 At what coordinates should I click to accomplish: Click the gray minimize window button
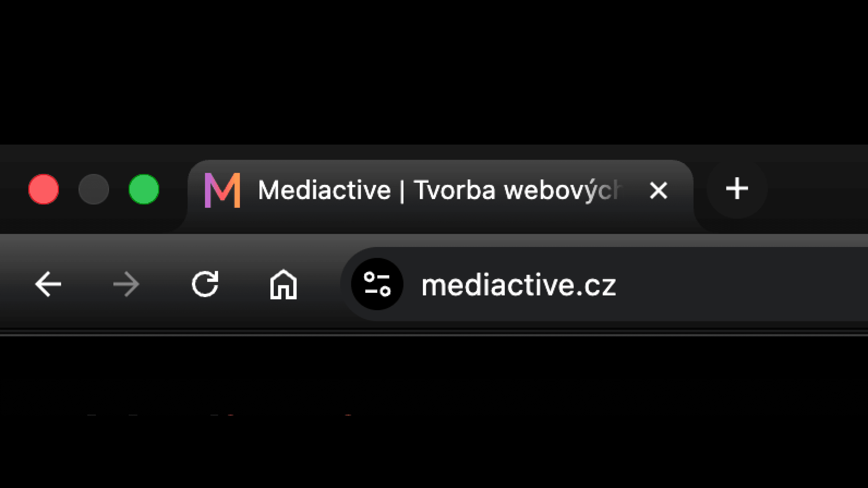point(94,189)
